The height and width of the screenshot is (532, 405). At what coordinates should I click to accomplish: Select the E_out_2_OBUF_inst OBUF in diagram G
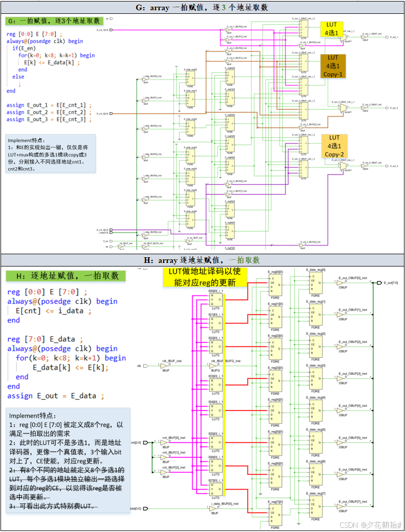pyautogui.click(x=365, y=108)
